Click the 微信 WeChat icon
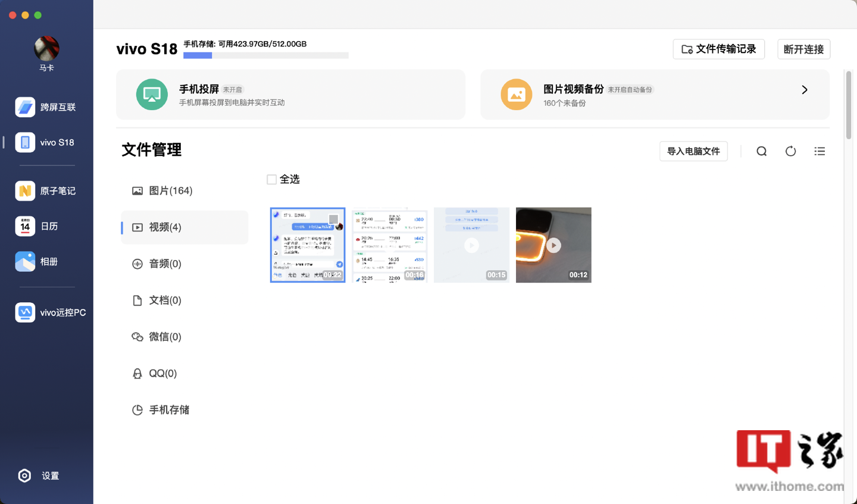 137,337
